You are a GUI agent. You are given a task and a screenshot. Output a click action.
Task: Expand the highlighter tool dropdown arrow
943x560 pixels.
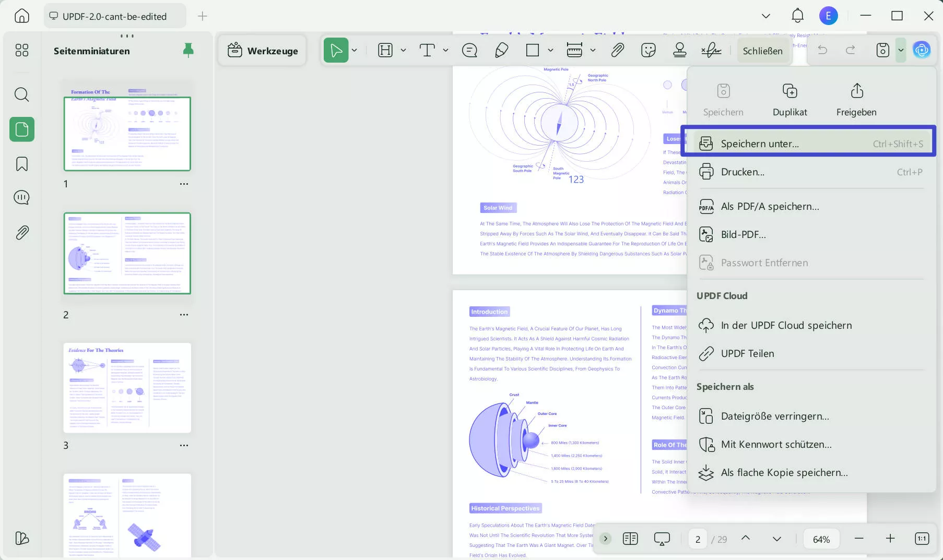[403, 50]
